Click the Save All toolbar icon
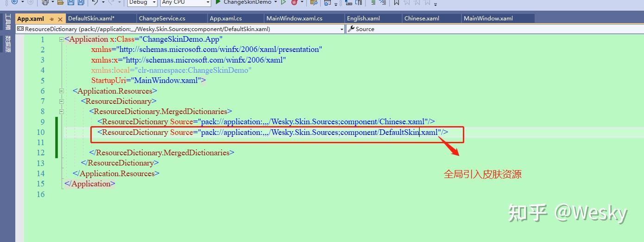Screen dimensions: 644x242 [81, 2]
